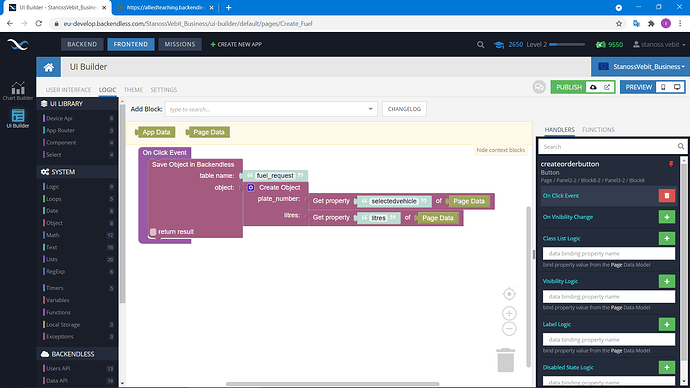This screenshot has width=690, height=388.
Task: Switch to the USER INTERFACE tab
Action: (68, 90)
